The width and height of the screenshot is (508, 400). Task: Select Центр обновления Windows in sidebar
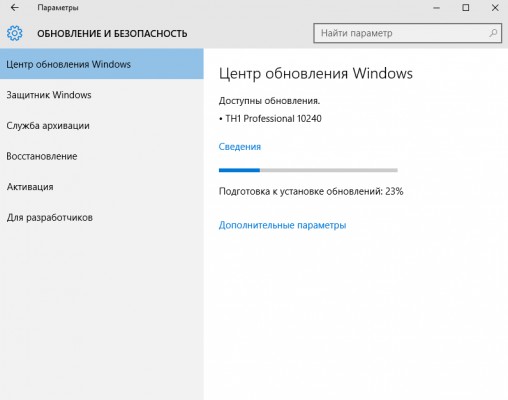102,64
